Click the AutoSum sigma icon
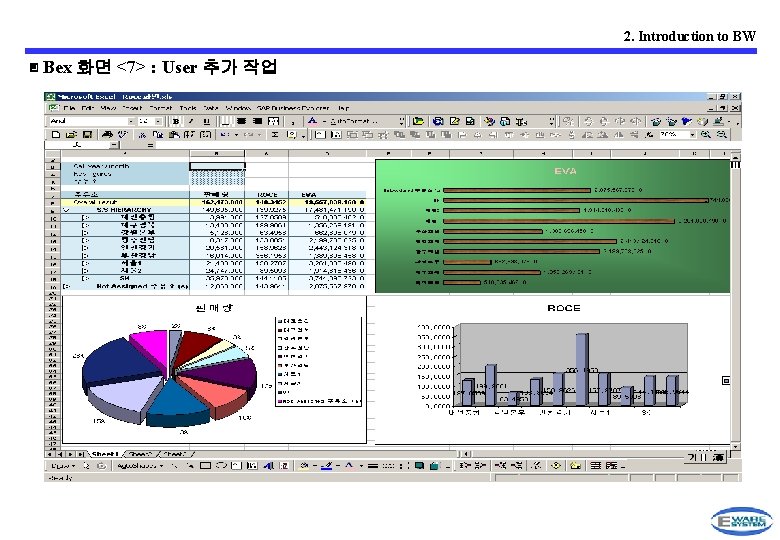 275,135
